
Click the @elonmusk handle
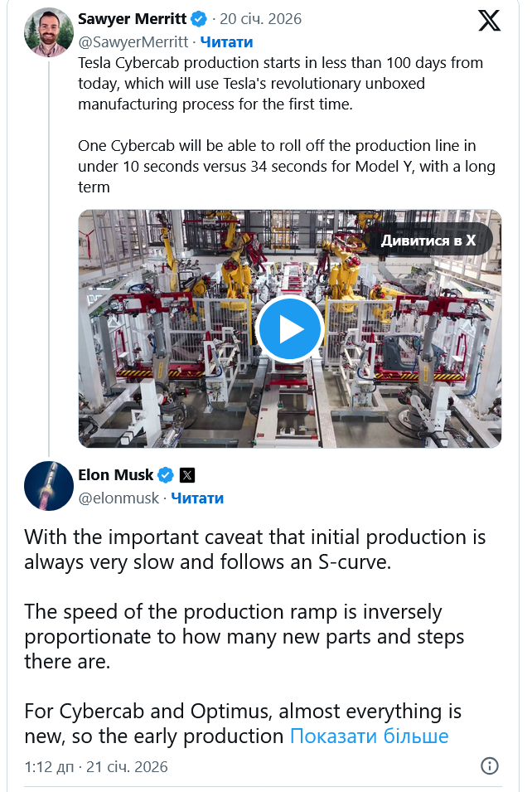tap(119, 498)
